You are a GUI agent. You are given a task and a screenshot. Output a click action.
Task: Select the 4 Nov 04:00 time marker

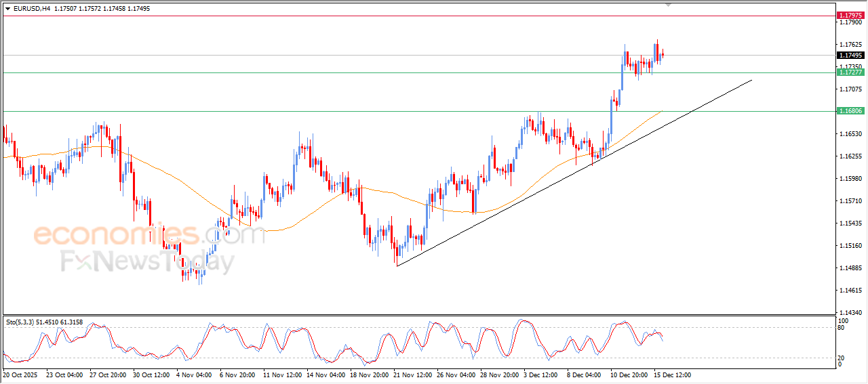click(x=195, y=375)
